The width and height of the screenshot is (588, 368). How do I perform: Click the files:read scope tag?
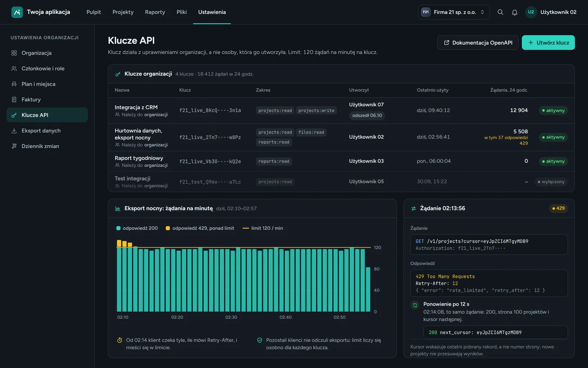311,132
